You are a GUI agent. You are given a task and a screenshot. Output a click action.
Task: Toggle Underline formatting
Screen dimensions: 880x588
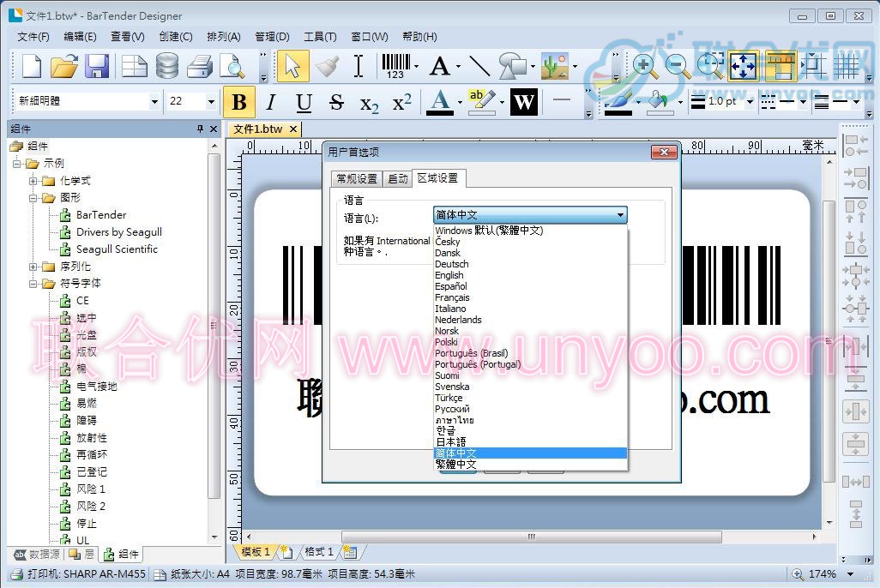point(304,101)
